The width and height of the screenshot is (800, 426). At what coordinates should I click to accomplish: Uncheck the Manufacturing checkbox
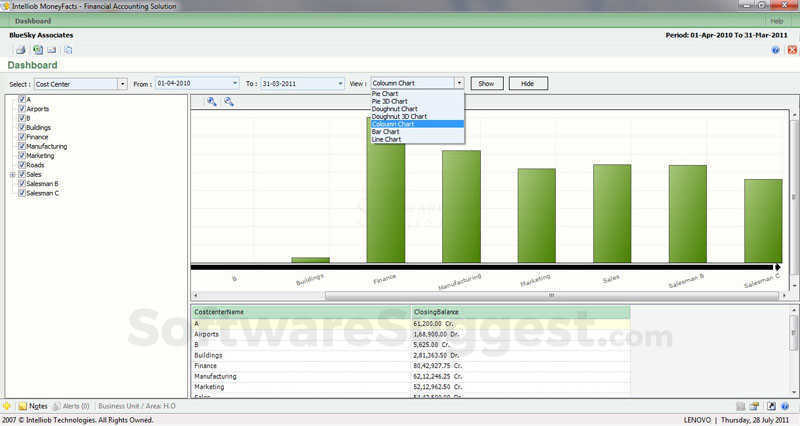click(22, 146)
